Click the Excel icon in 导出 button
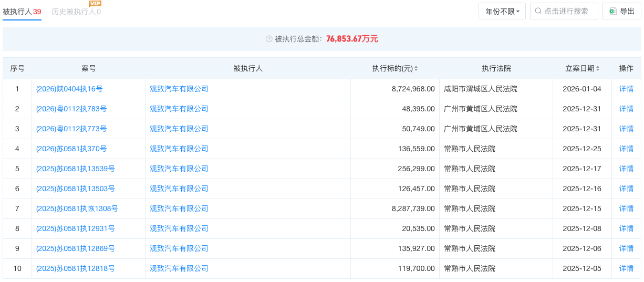This screenshot has width=644, height=282. pyautogui.click(x=612, y=11)
